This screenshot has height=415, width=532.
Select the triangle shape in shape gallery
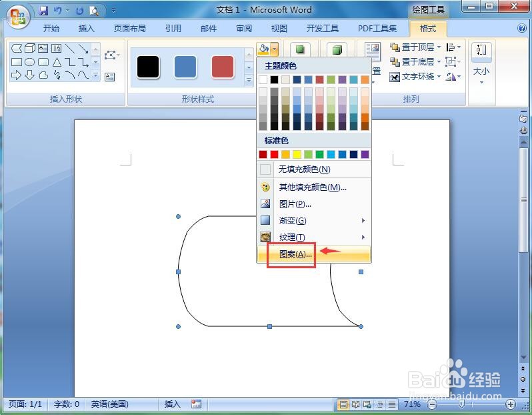pos(57,62)
